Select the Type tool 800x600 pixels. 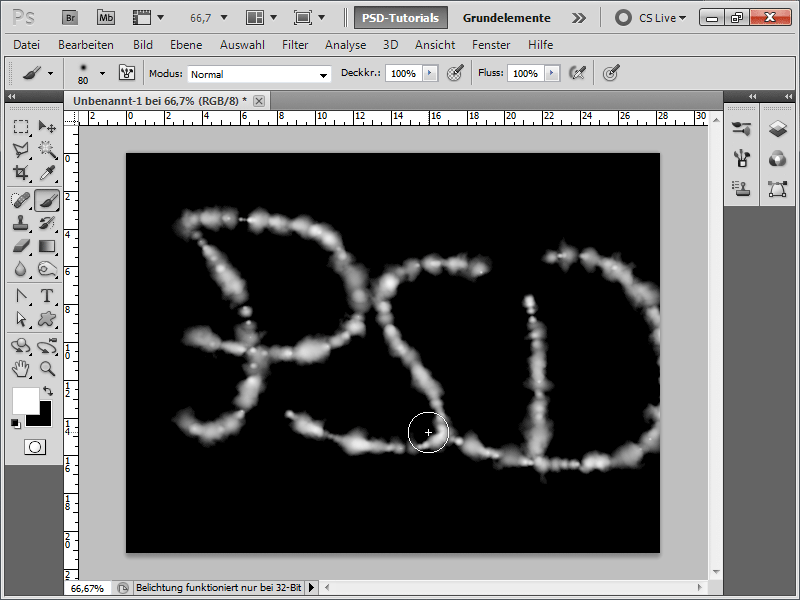pos(47,296)
